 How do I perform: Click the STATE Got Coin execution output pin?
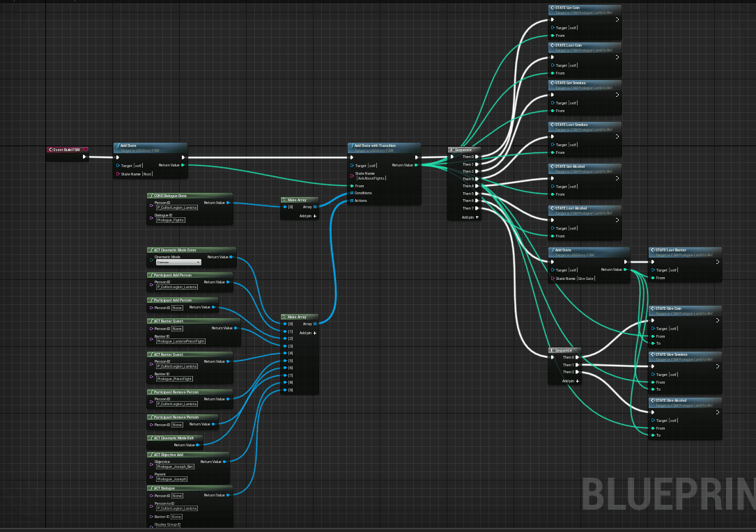click(x=617, y=19)
